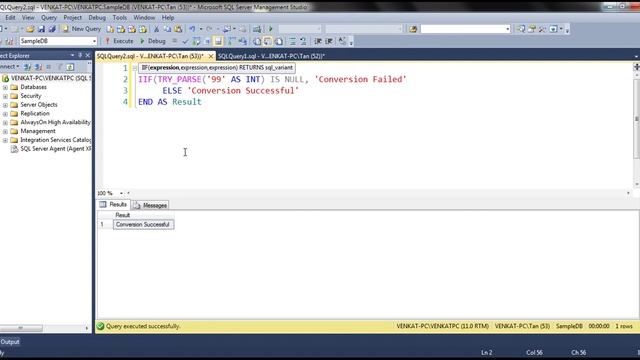Click the Paste clipboard icon
This screenshot has height=360, width=640.
pyautogui.click(x=178, y=29)
